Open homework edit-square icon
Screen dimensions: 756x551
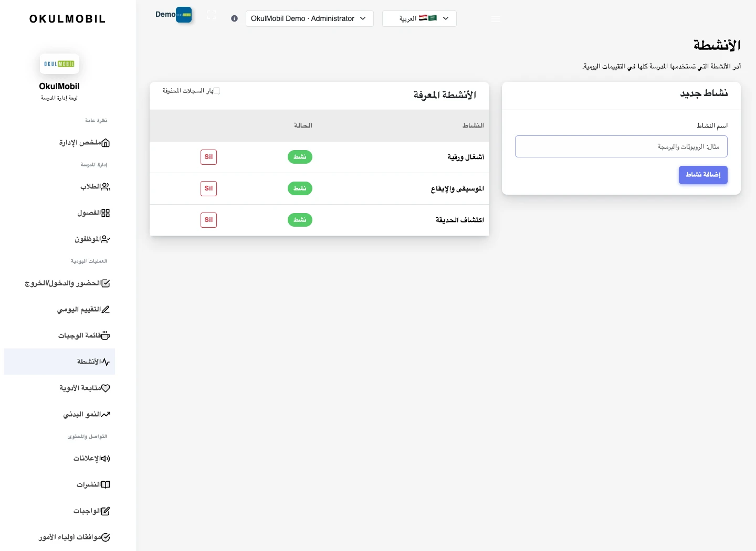tap(106, 511)
